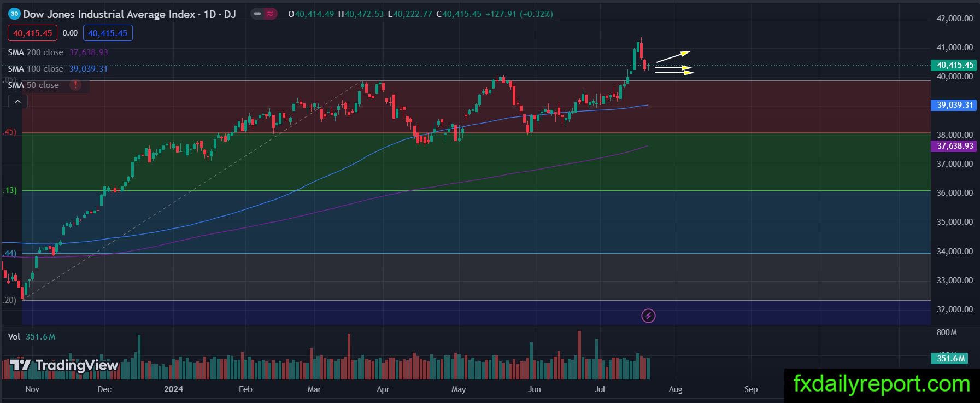Click the TradingView logo

point(64,365)
